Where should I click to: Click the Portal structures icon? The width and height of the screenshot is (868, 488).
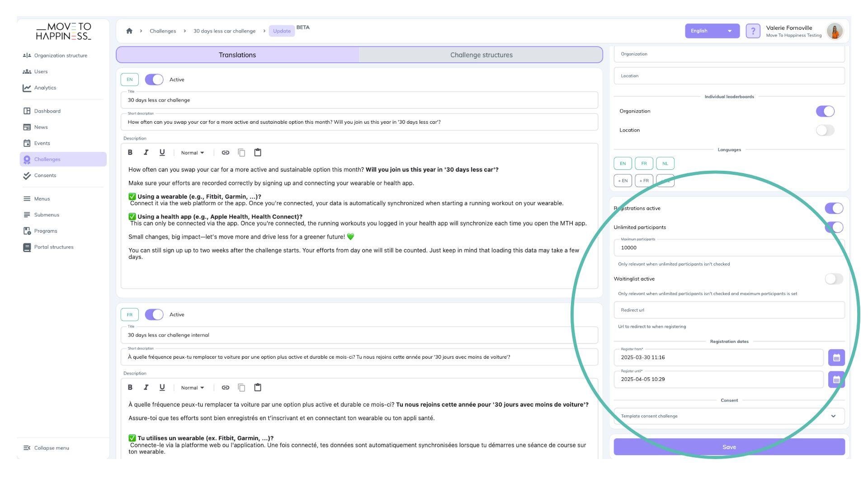coord(27,247)
